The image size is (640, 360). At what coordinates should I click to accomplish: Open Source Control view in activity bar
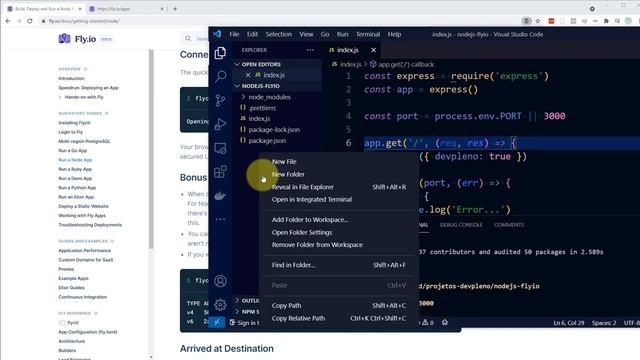pos(220,100)
